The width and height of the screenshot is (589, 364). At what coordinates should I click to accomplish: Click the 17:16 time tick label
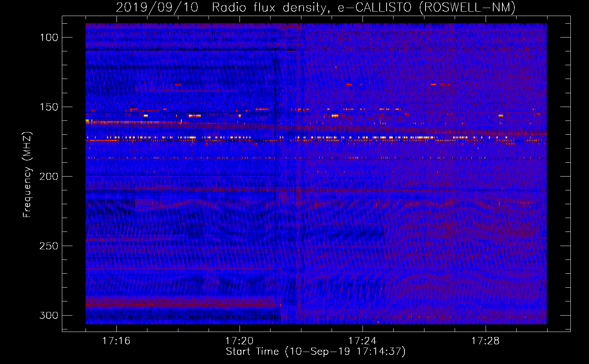(116, 341)
